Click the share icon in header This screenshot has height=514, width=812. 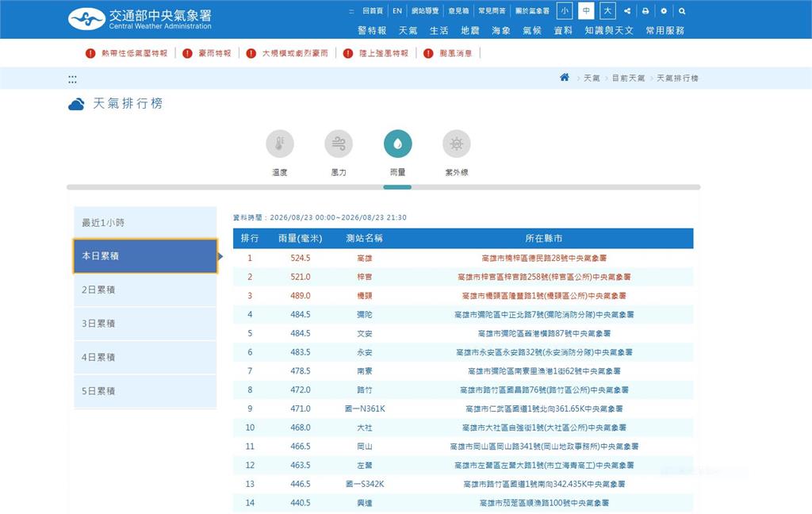pyautogui.click(x=627, y=11)
